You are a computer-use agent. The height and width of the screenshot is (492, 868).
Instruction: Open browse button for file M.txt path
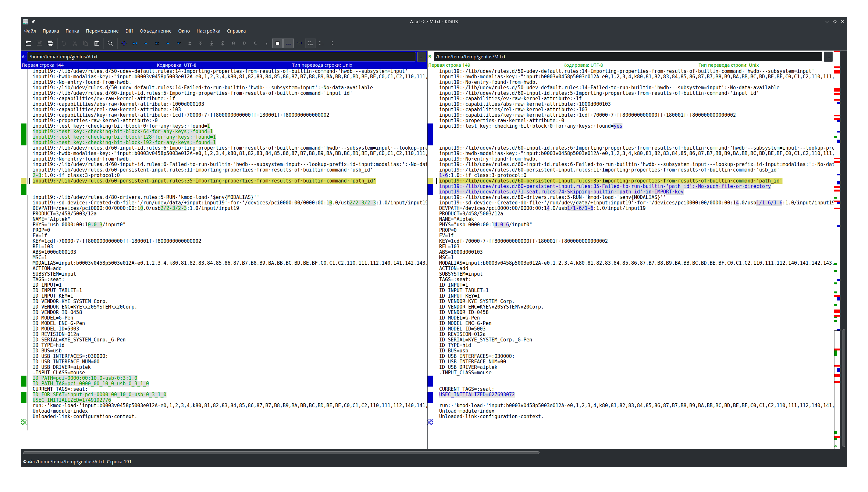[x=828, y=57]
